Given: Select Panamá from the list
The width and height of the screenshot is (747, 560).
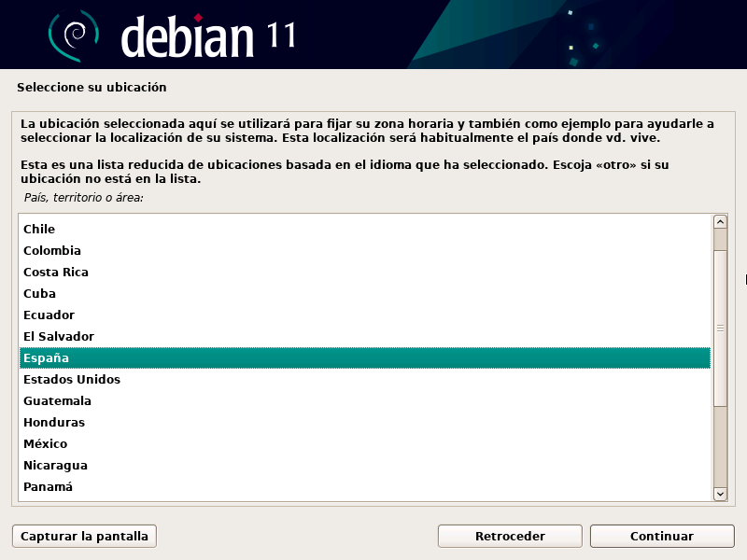Looking at the screenshot, I should 48,487.
